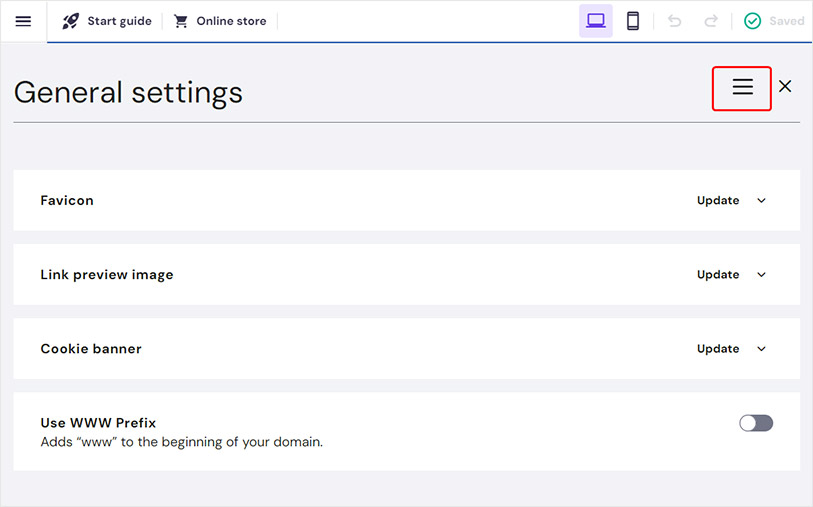Click the Use WWW Prefix title
This screenshot has width=813, height=507.
coord(98,423)
